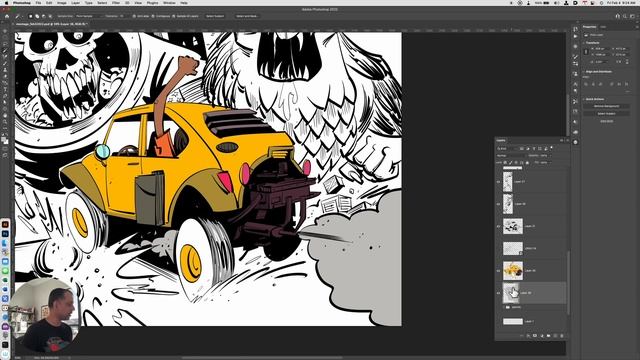Click the Create New Layer icon

[x=555, y=336]
